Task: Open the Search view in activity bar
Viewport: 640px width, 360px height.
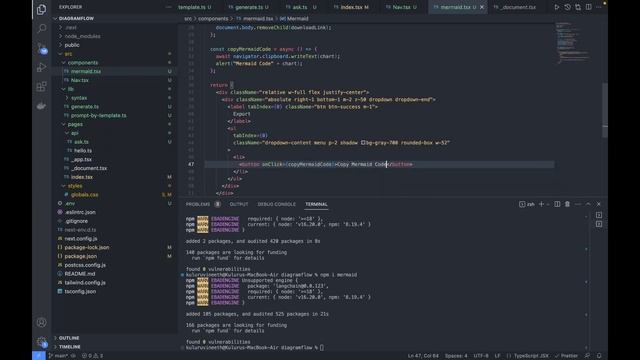Action: [x=41, y=28]
